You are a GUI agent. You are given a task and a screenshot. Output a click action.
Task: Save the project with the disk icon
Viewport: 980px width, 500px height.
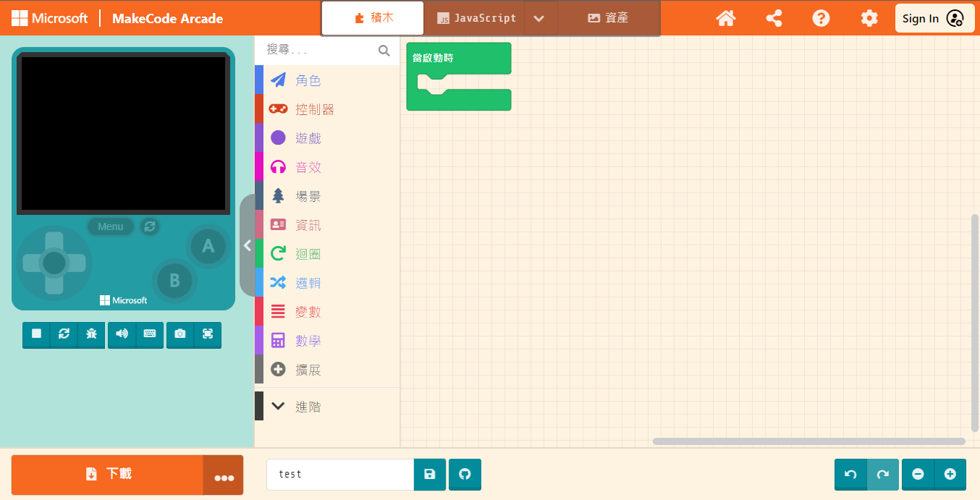tap(430, 474)
